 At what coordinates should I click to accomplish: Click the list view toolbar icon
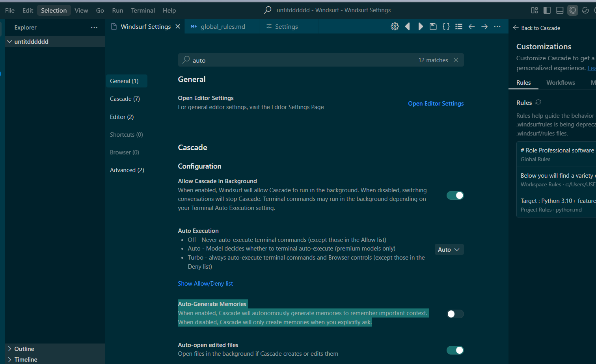[x=459, y=26]
